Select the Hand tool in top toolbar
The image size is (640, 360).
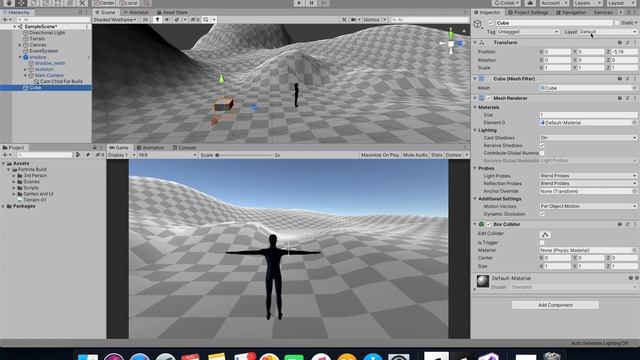(x=9, y=3)
